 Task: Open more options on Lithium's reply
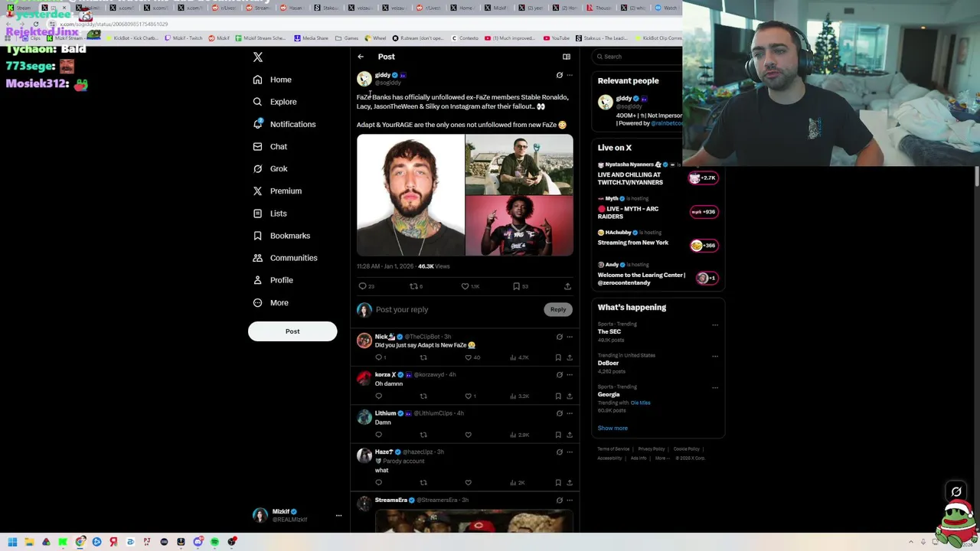pos(570,414)
